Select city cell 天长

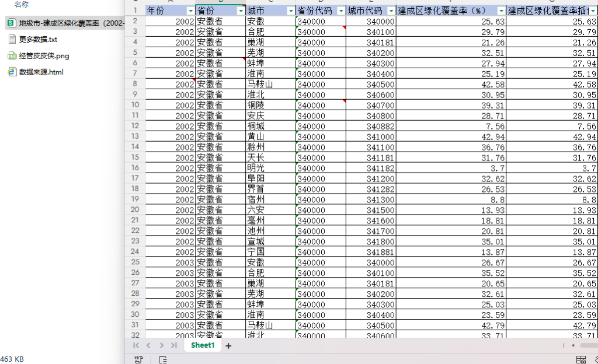(270, 157)
